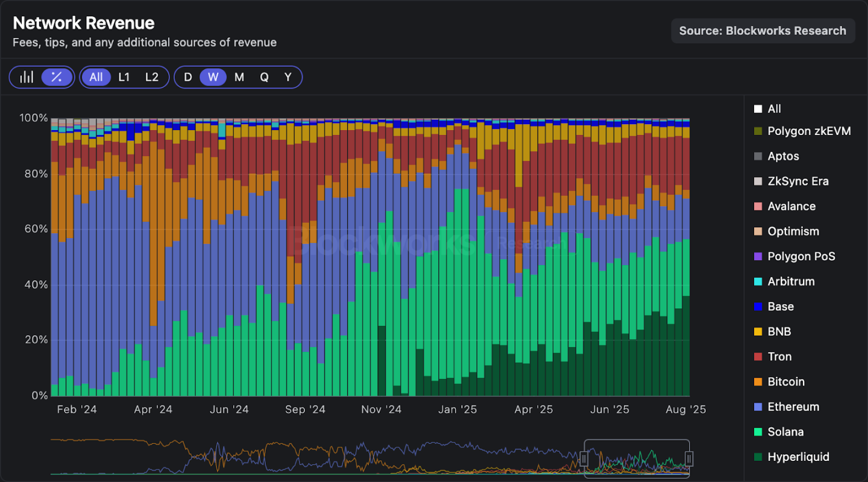868x482 pixels.
Task: Select the L2 network filter
Action: tap(151, 77)
